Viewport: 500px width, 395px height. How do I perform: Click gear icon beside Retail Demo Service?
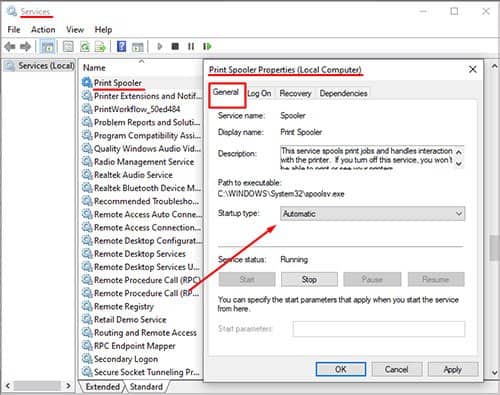tap(87, 319)
